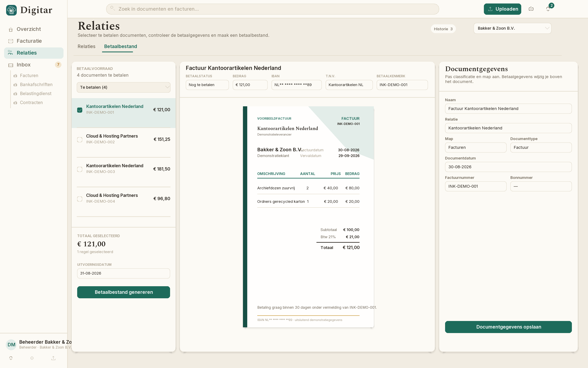Click the upload-arrow icon at sidebar bottom
The height and width of the screenshot is (368, 588).
coord(53,358)
